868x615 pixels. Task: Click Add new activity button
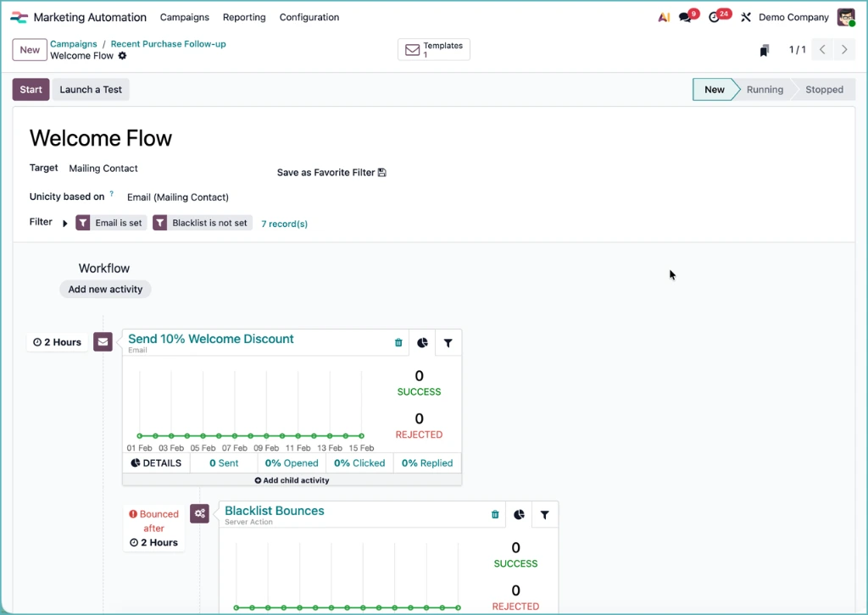click(105, 289)
